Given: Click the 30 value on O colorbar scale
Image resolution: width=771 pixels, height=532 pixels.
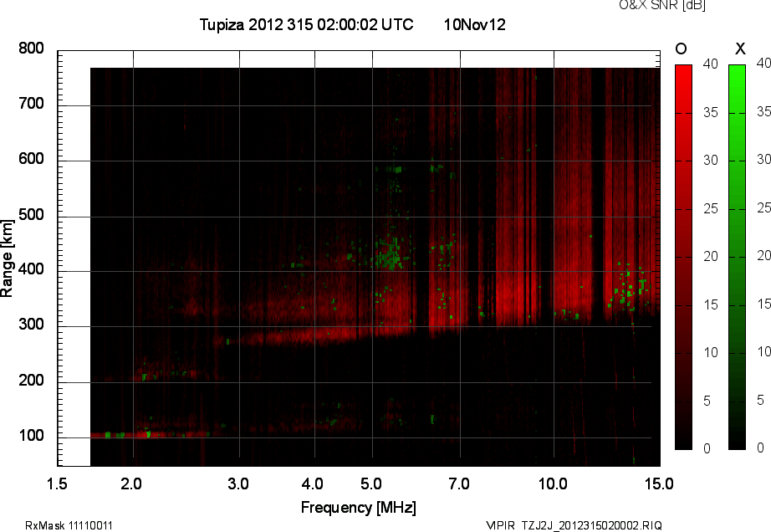Looking at the screenshot, I should coord(711,161).
